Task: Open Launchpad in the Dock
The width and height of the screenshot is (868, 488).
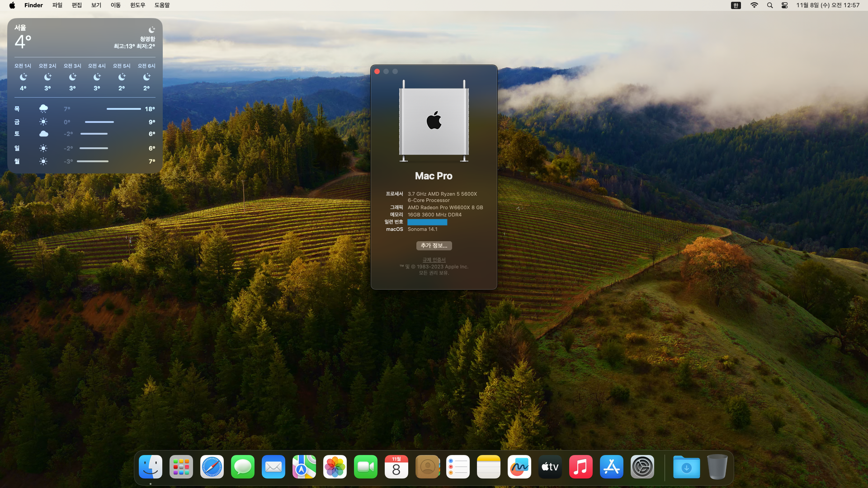Action: 181,467
